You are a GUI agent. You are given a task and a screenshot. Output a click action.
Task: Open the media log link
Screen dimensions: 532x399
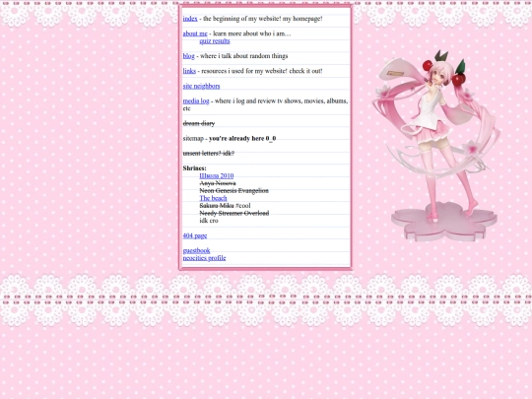[x=196, y=100]
